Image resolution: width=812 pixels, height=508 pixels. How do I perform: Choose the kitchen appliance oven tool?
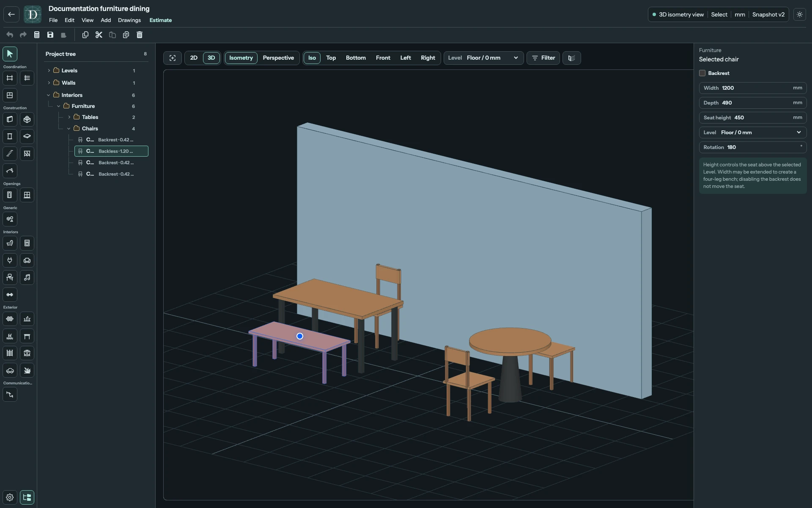[27, 243]
